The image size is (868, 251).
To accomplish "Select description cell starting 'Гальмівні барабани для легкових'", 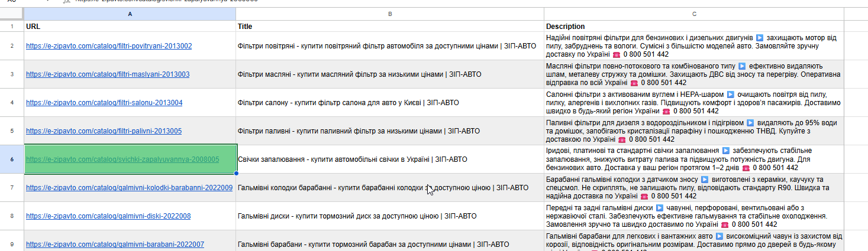I will [694, 241].
